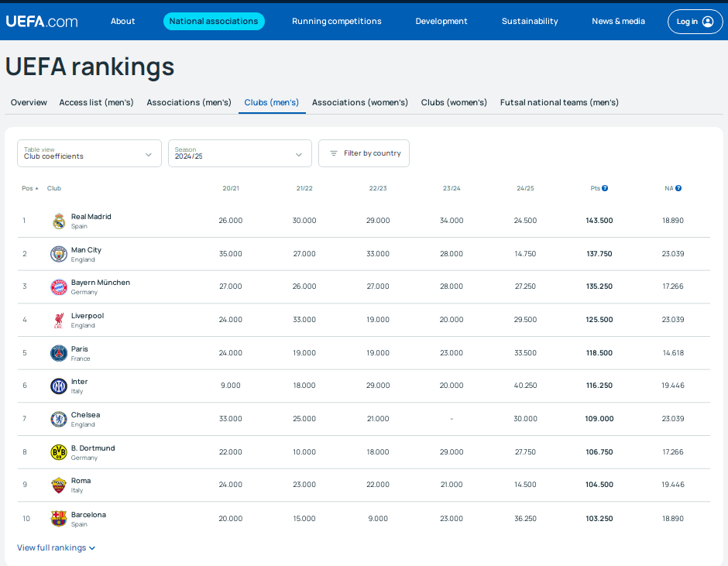This screenshot has height=566, width=728.
Task: Click the Man City club name
Action: pyautogui.click(x=86, y=250)
